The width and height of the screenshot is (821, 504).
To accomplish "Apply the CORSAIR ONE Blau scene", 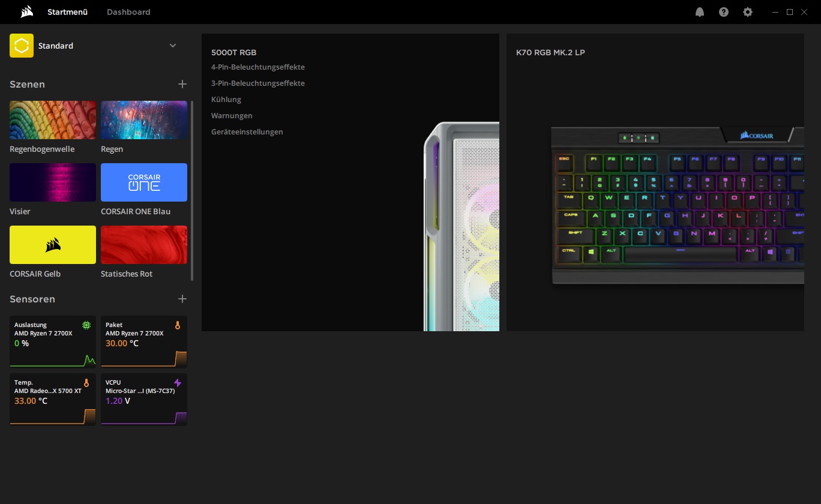I will (x=144, y=182).
